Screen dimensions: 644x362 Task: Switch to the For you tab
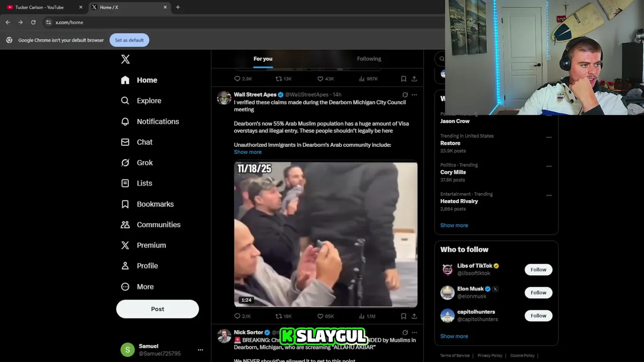pos(263,59)
